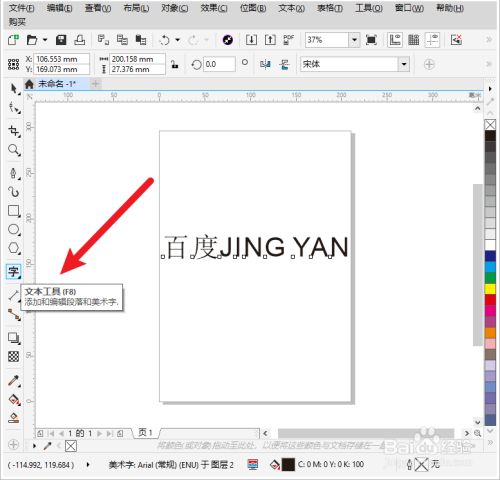Click the X position field
Viewport: 500px width, 480px height.
(x=62, y=59)
